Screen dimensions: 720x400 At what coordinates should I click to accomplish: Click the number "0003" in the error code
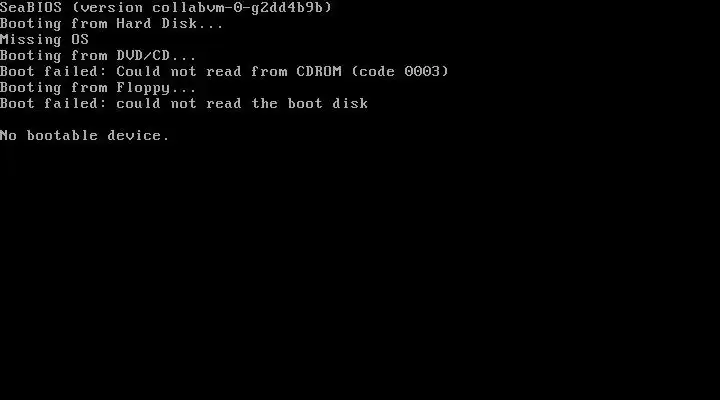pyautogui.click(x=422, y=71)
